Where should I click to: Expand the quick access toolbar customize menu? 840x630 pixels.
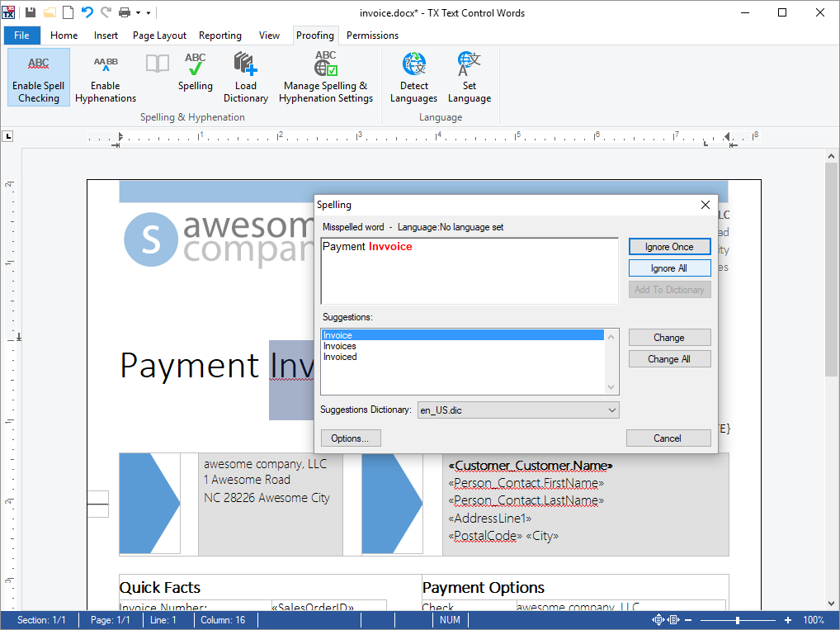coord(149,12)
